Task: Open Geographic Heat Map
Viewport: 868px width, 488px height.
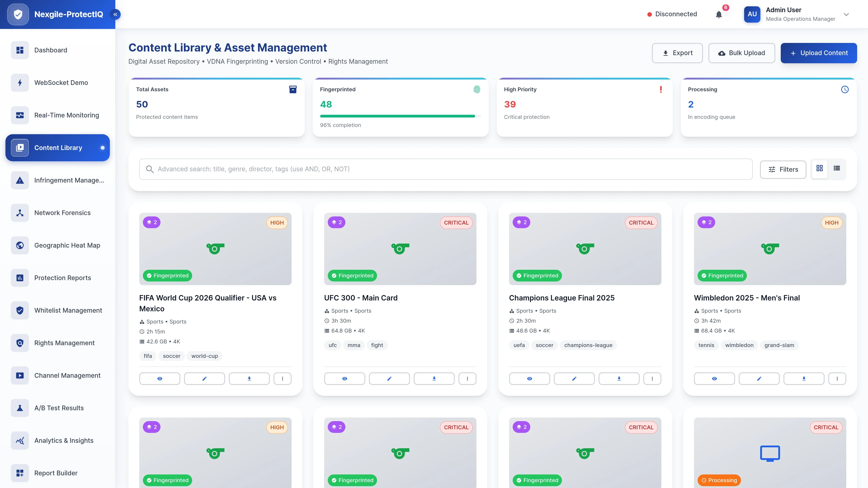Action: [x=67, y=245]
